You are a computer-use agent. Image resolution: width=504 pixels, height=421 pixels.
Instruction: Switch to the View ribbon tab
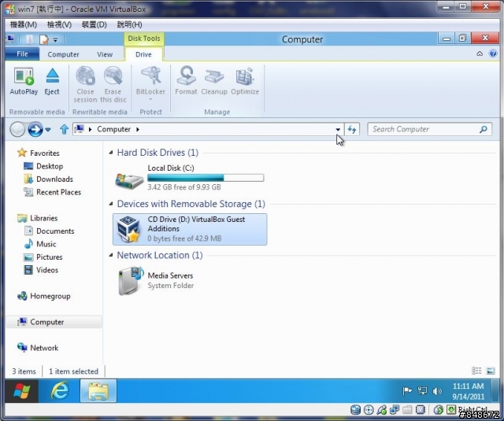(105, 54)
